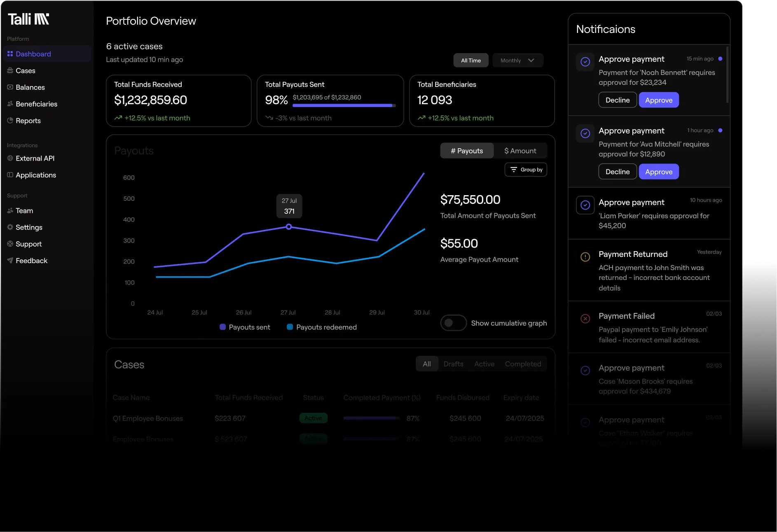
Task: Switch chart to $ Amount view
Action: (520, 151)
